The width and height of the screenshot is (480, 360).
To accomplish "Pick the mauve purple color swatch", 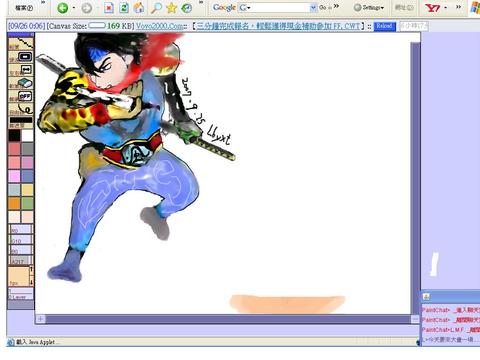I will point(28,163).
